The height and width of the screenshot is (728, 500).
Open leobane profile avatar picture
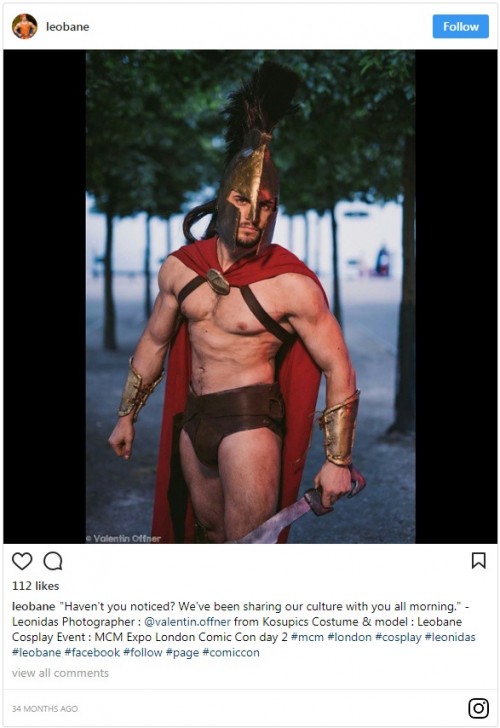(x=25, y=26)
